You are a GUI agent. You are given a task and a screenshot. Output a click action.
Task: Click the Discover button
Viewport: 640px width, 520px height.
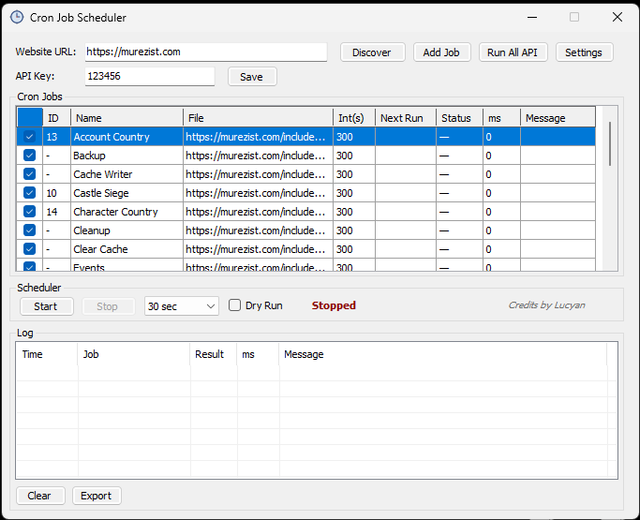(x=373, y=52)
